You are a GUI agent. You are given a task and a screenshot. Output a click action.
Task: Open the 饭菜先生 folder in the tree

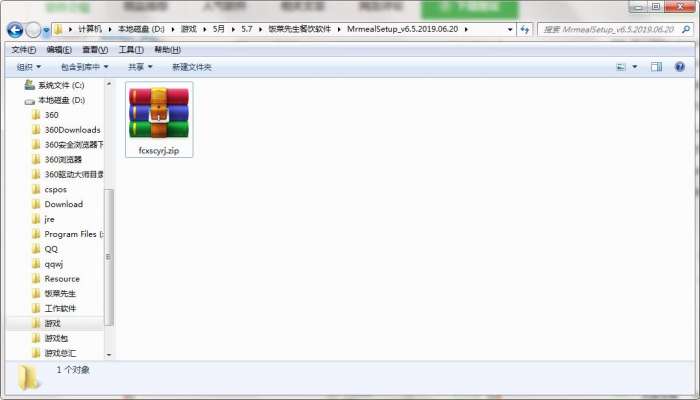click(60, 293)
